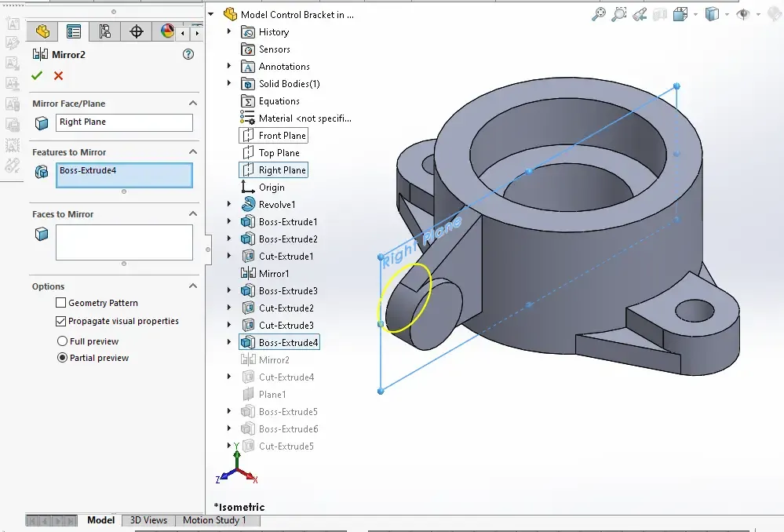Cancel Mirror2 with the red X
784x532 pixels.
59,76
